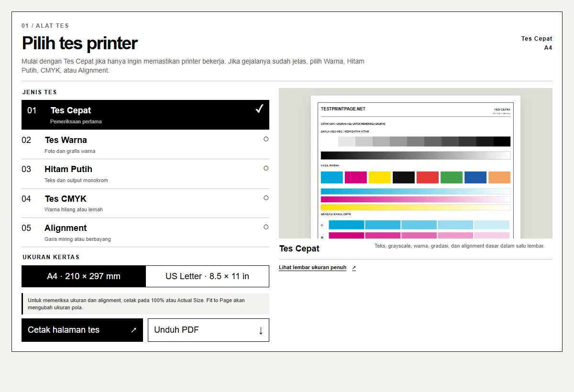Click the magenta swatch in preview
This screenshot has width=574, height=392.
pos(356,177)
